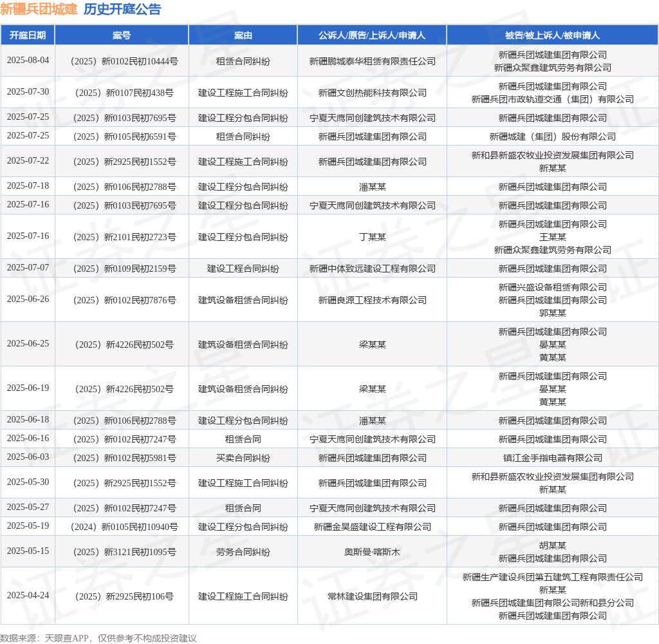Viewport: 659px width, 644px height.
Task: Select the date cell 2025-05-15
Action: pyautogui.click(x=28, y=551)
